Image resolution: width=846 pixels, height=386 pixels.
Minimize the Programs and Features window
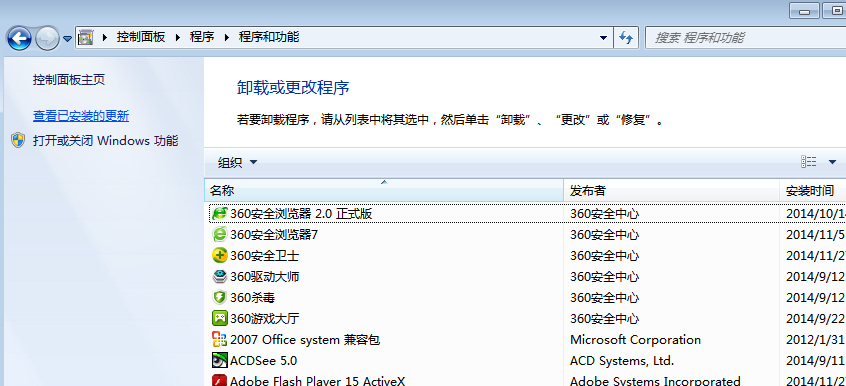pyautogui.click(x=805, y=11)
